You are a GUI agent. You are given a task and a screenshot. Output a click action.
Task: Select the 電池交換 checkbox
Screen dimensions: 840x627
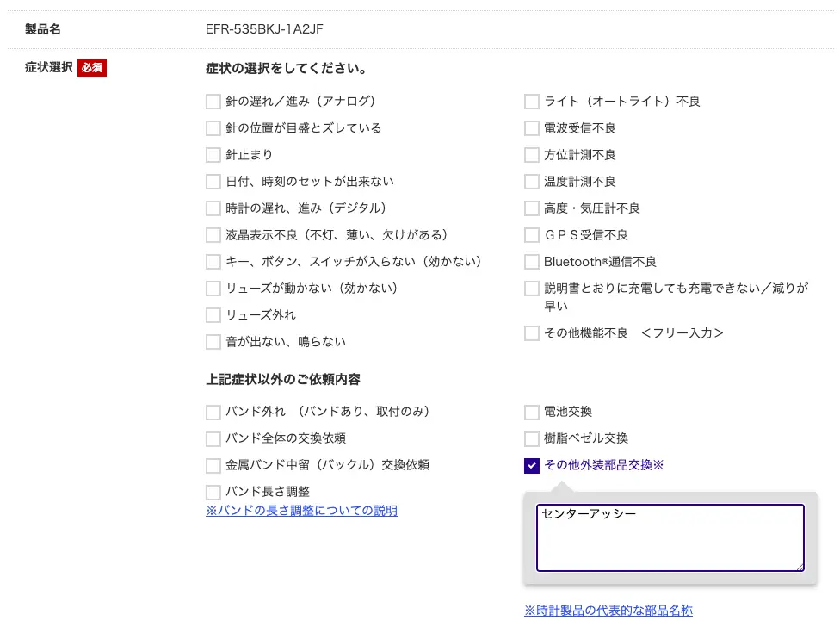(532, 412)
